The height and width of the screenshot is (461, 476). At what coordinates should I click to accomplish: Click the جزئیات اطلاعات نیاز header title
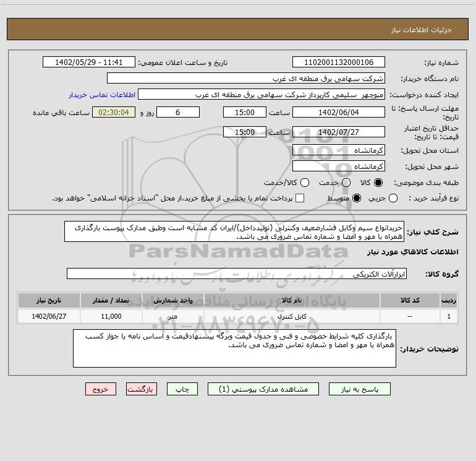[x=422, y=30]
